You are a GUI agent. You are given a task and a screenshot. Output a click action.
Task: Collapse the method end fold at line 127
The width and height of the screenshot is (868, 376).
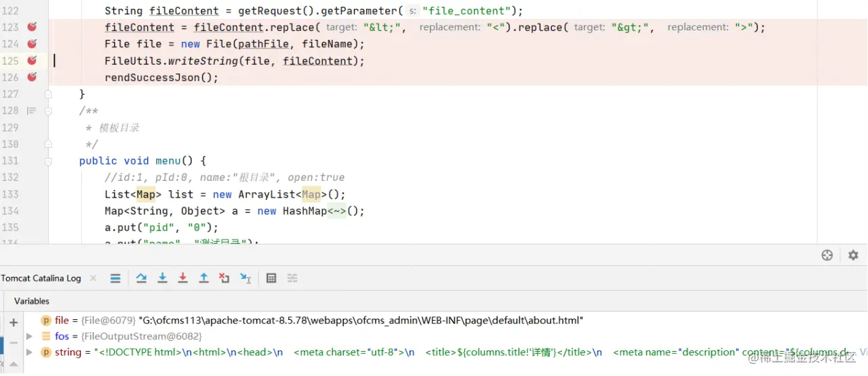49,94
